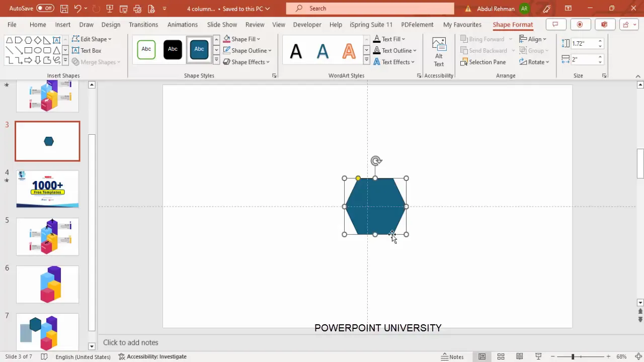Open the Shape Effects dropdown
Image resolution: width=644 pixels, height=362 pixels.
click(x=247, y=62)
